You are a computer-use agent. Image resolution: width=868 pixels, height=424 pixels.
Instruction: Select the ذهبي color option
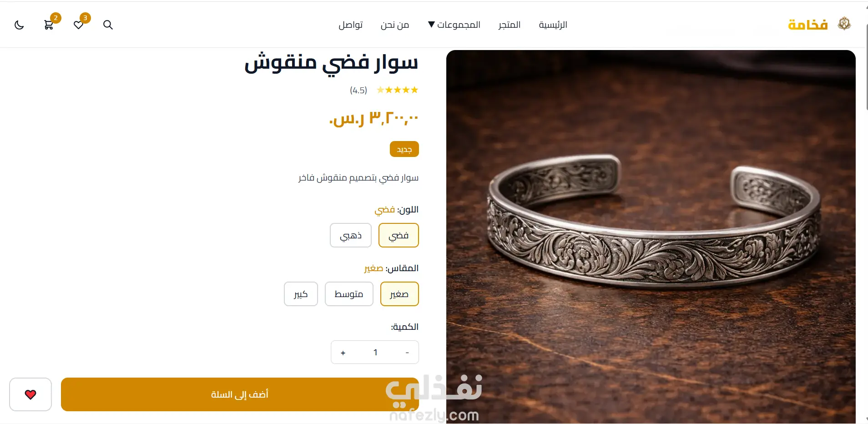click(351, 235)
